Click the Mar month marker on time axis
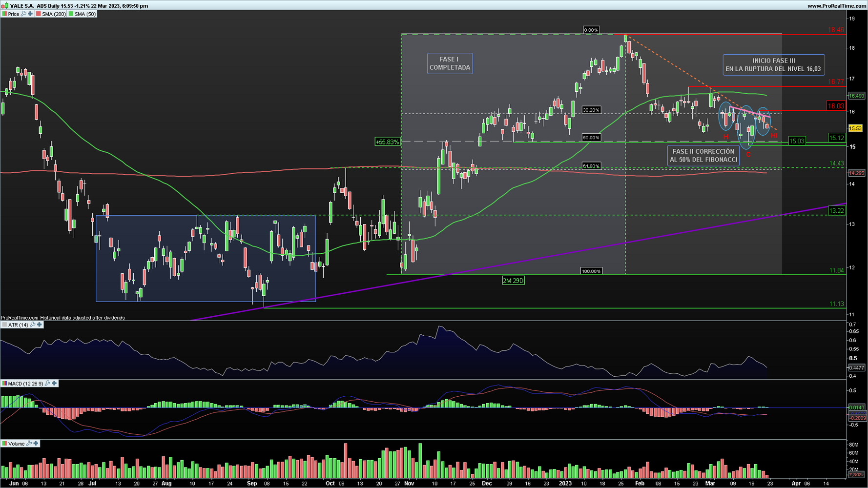Image resolution: width=868 pixels, height=488 pixels. [710, 484]
